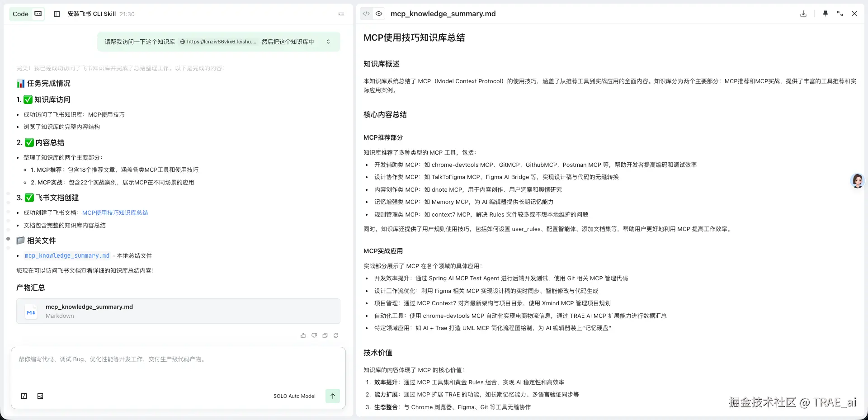Open the MCP使用技巧知识库总结 Feishu document link

(115, 212)
